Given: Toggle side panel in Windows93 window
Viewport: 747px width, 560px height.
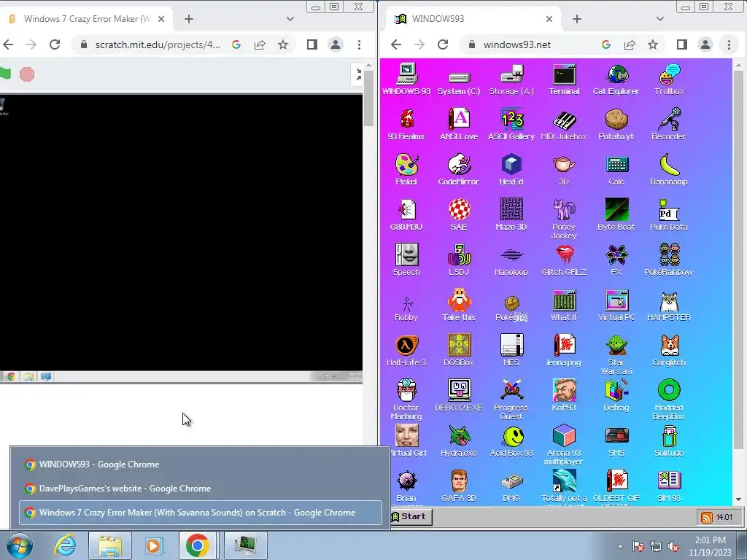Looking at the screenshot, I should tap(682, 44).
